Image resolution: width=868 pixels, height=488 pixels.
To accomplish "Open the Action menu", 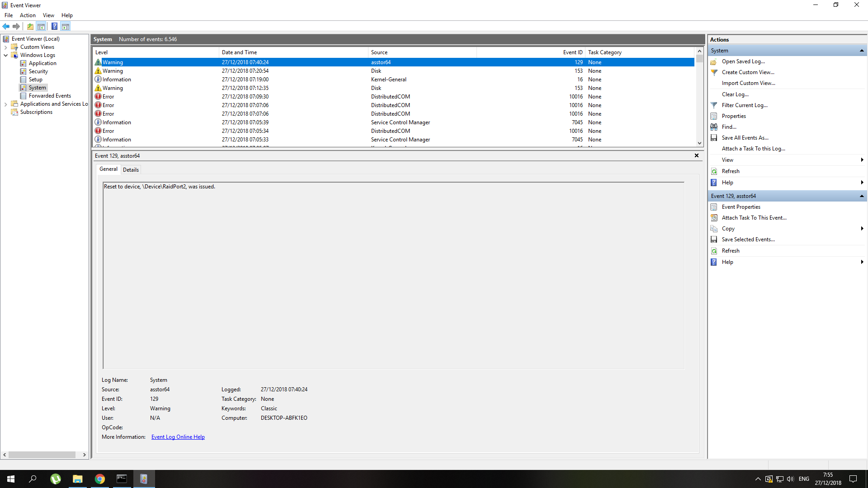I will click(28, 15).
